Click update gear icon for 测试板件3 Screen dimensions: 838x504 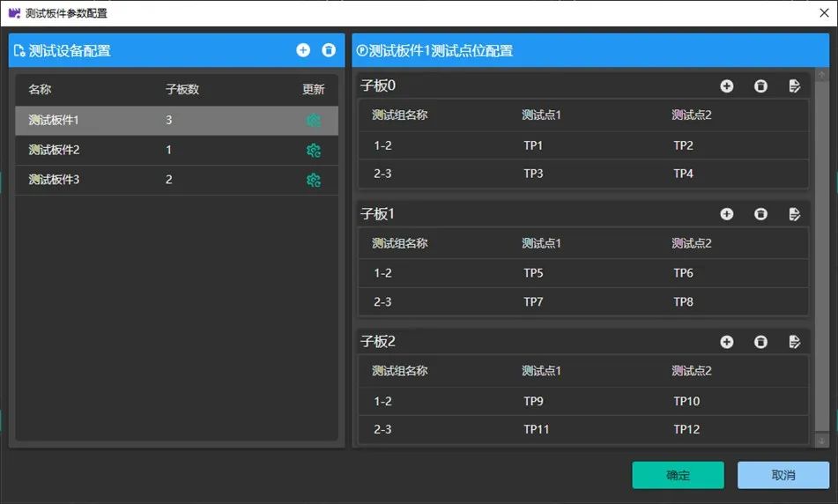click(313, 180)
